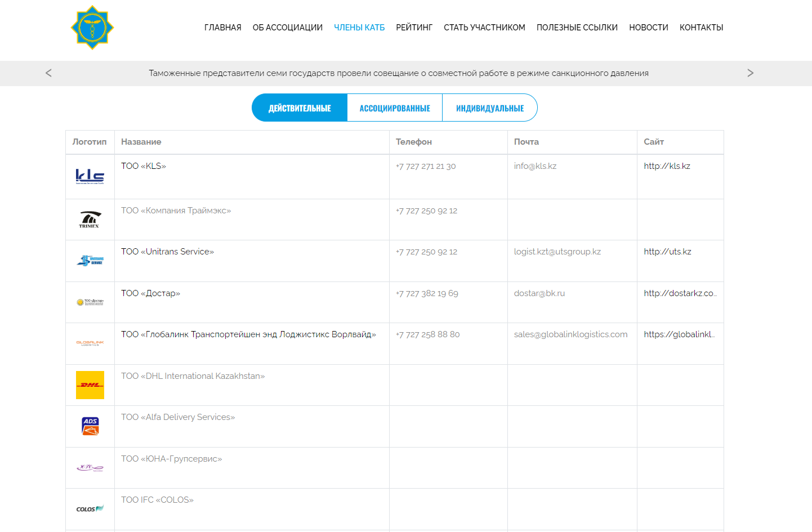Viewport: 812px width, 532px height.
Task: Click the Почта column header
Action: 527,142
